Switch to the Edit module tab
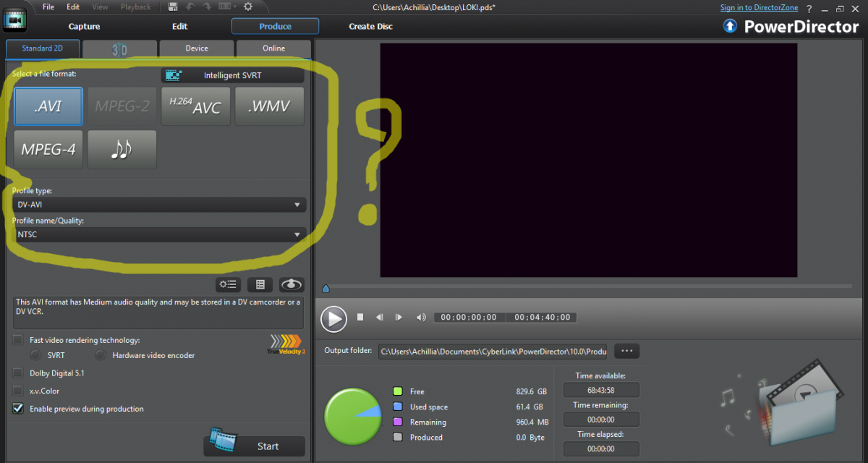Screen dimensions: 868x463 pos(180,26)
